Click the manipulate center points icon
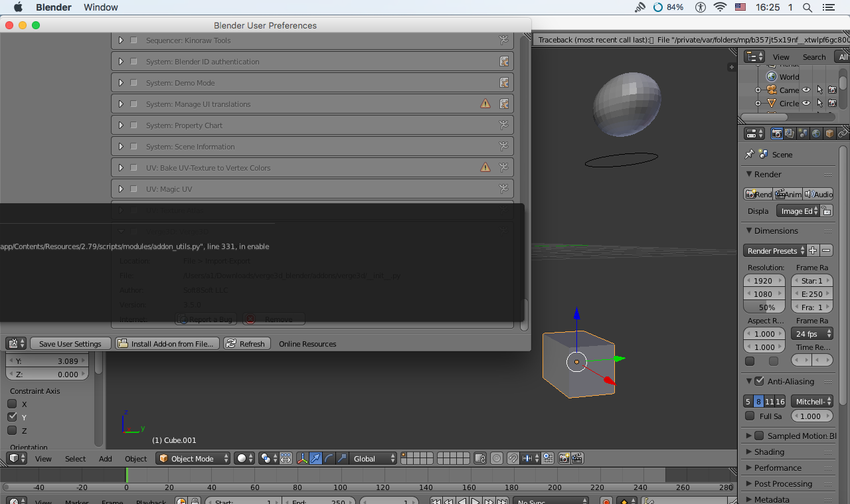 286,458
